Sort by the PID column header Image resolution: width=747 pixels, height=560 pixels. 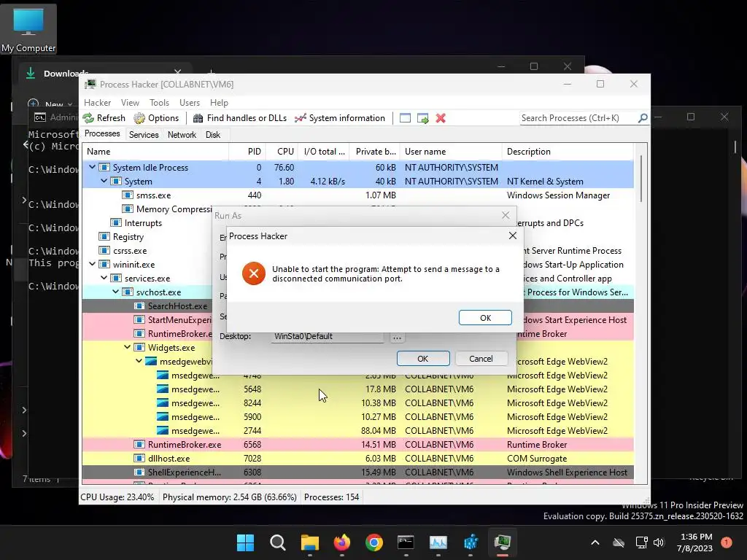[x=247, y=152]
